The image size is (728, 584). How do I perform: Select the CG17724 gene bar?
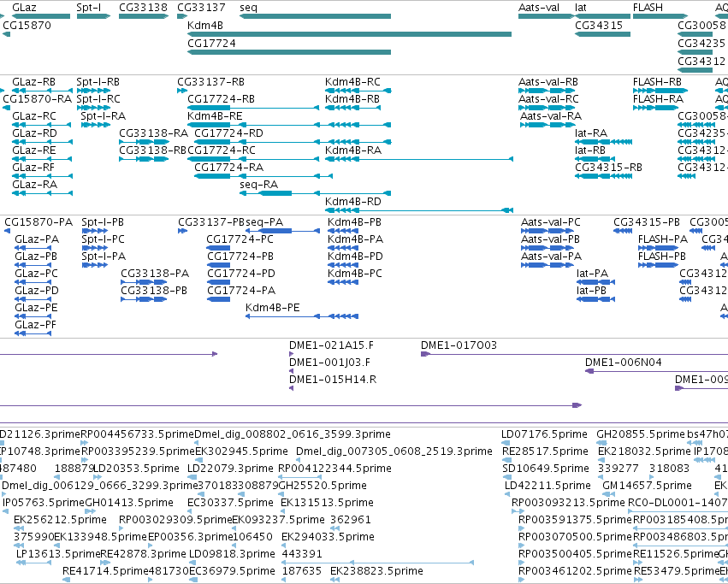[289, 52]
